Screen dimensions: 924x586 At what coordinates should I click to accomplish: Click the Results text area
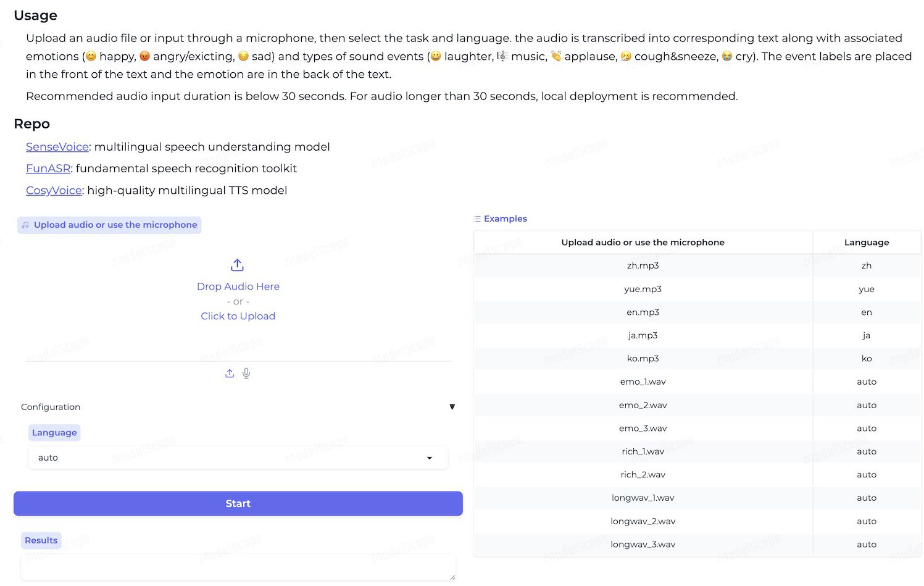(x=238, y=567)
